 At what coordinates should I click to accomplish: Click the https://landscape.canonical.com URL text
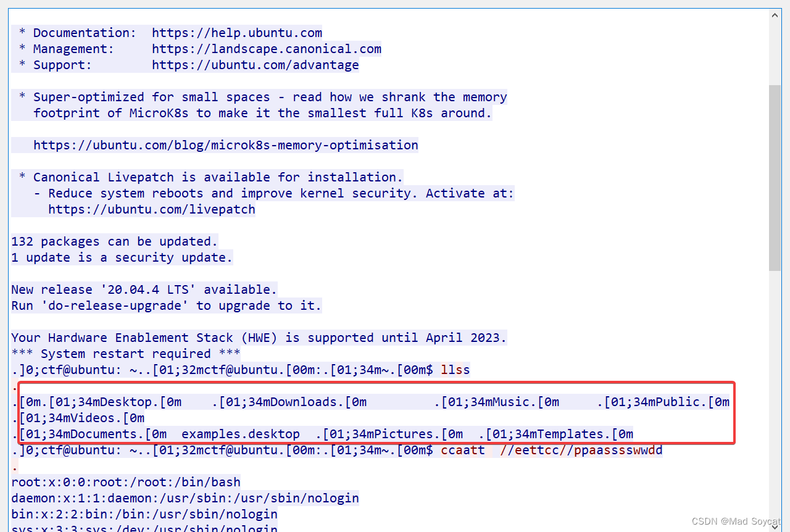point(267,49)
